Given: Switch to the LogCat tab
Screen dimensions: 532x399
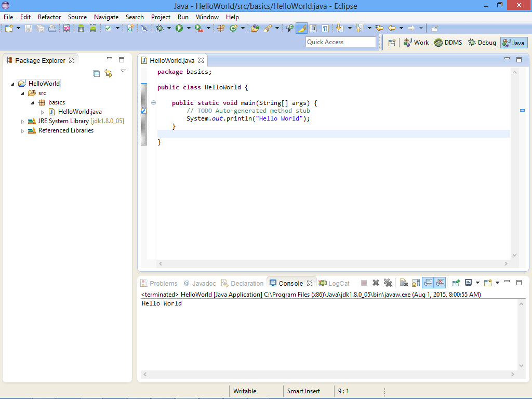Looking at the screenshot, I should coord(334,283).
